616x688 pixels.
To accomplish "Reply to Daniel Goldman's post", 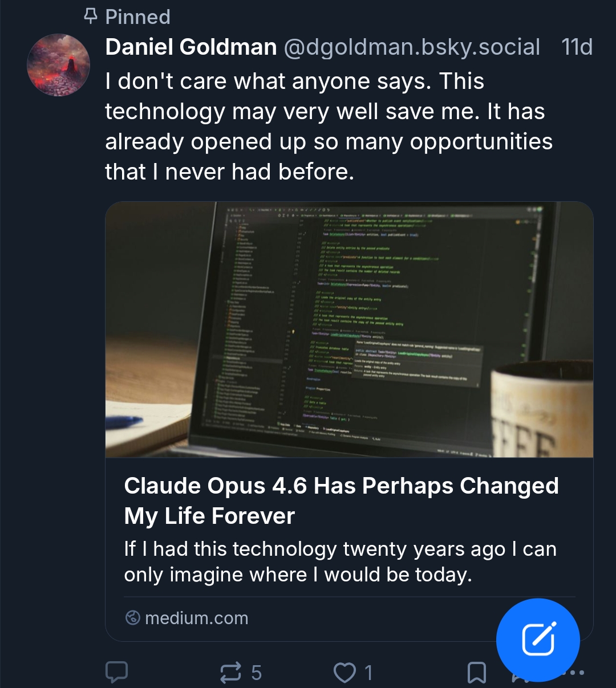I will coord(117,672).
